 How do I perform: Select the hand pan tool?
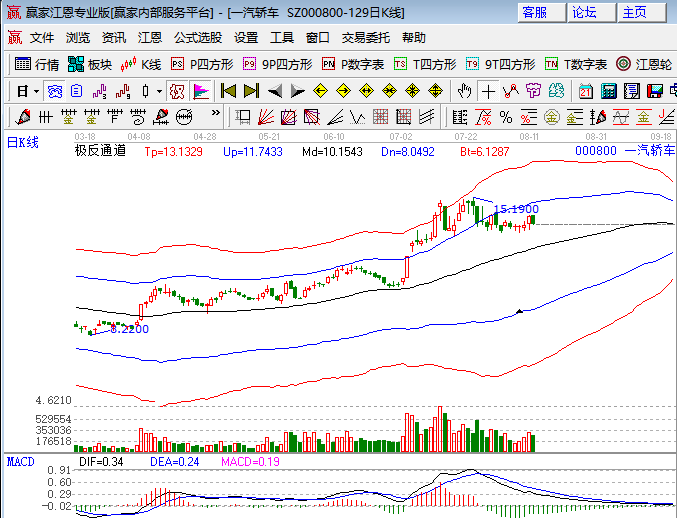[x=465, y=92]
